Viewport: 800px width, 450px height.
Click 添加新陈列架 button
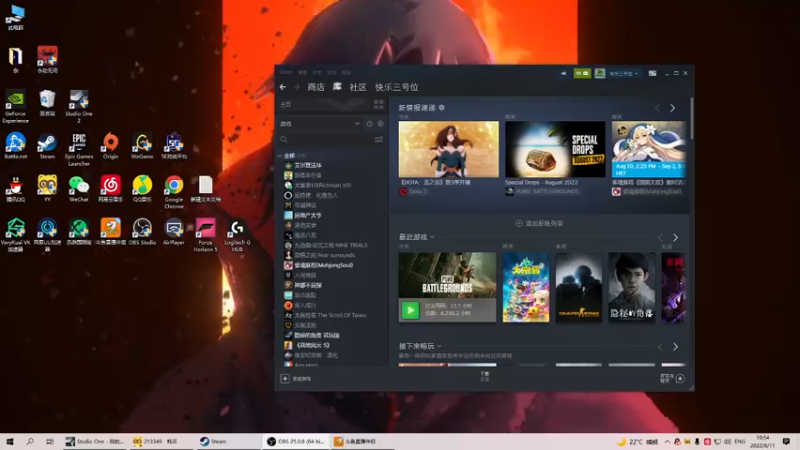tap(539, 223)
